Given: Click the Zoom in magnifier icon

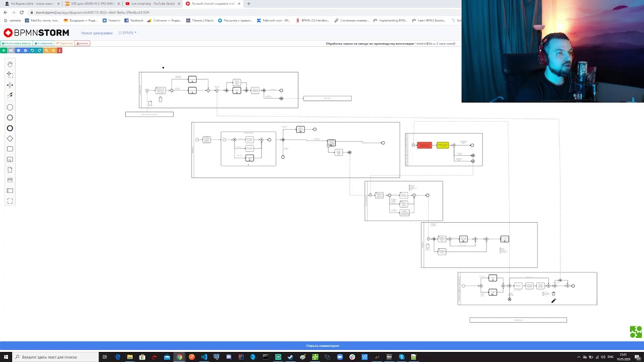Looking at the screenshot, I should 46,50.
